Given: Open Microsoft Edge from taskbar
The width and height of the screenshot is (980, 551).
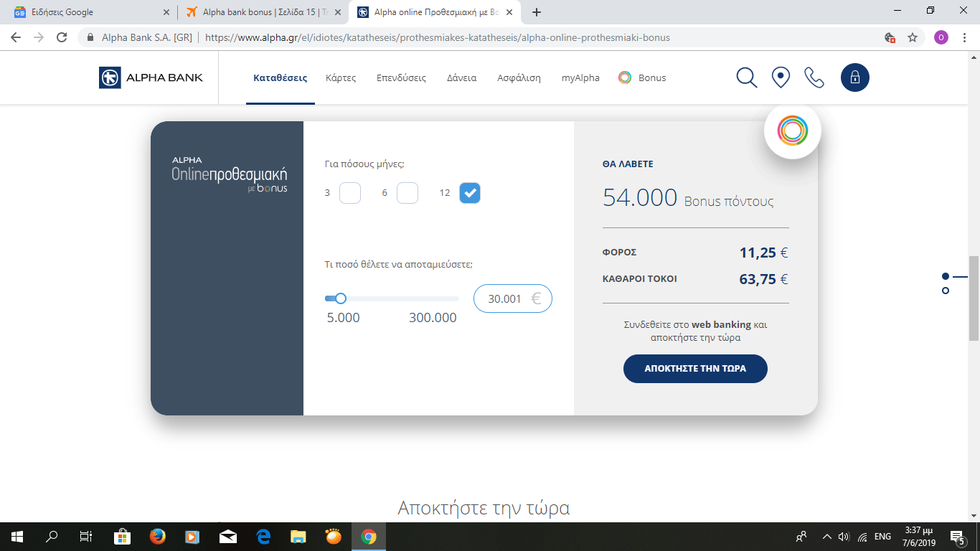Looking at the screenshot, I should pyautogui.click(x=263, y=536).
